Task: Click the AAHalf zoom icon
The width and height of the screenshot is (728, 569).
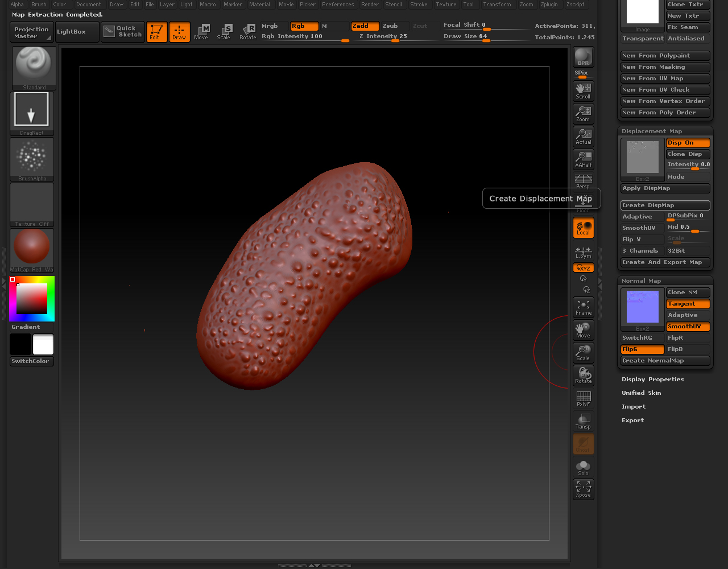Action: coord(583,159)
